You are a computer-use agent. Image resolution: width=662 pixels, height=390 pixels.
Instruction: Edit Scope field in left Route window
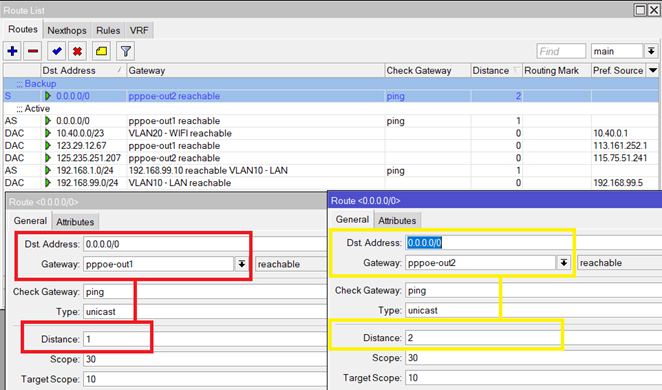click(205, 359)
